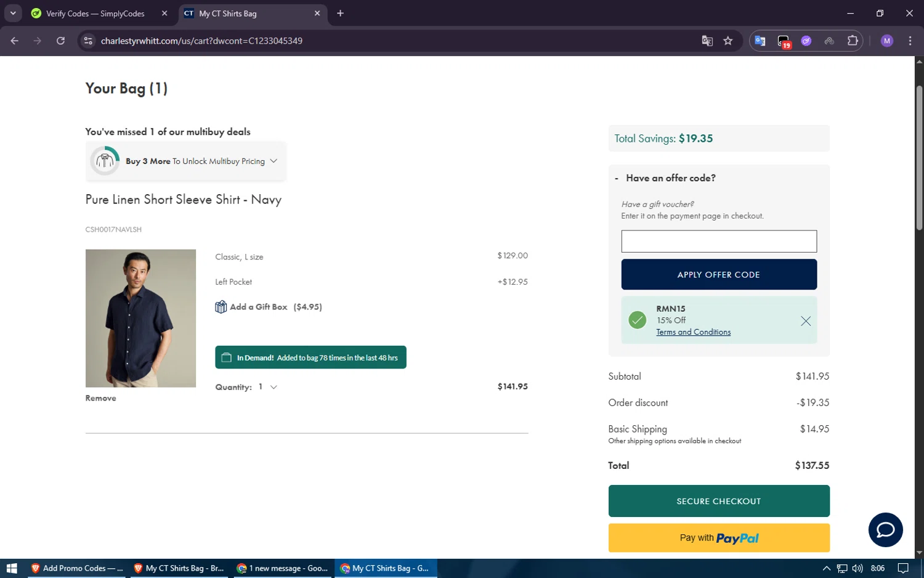This screenshot has height=578, width=924.
Task: Open the extension with red 19 badge
Action: pyautogui.click(x=784, y=41)
